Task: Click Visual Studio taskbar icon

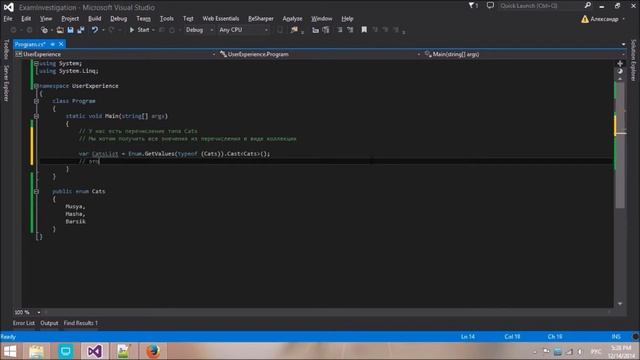Action: 94,351
